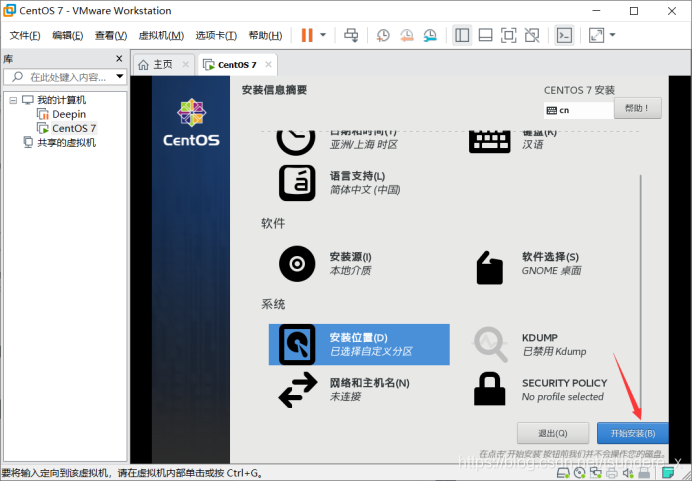Open the 查看(V) menu
This screenshot has width=692, height=481.
click(111, 35)
